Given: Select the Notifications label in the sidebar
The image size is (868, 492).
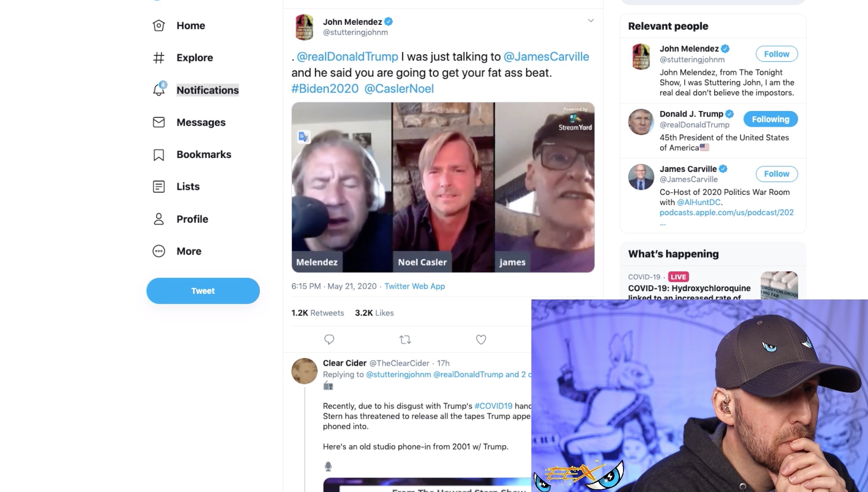Looking at the screenshot, I should tap(208, 90).
